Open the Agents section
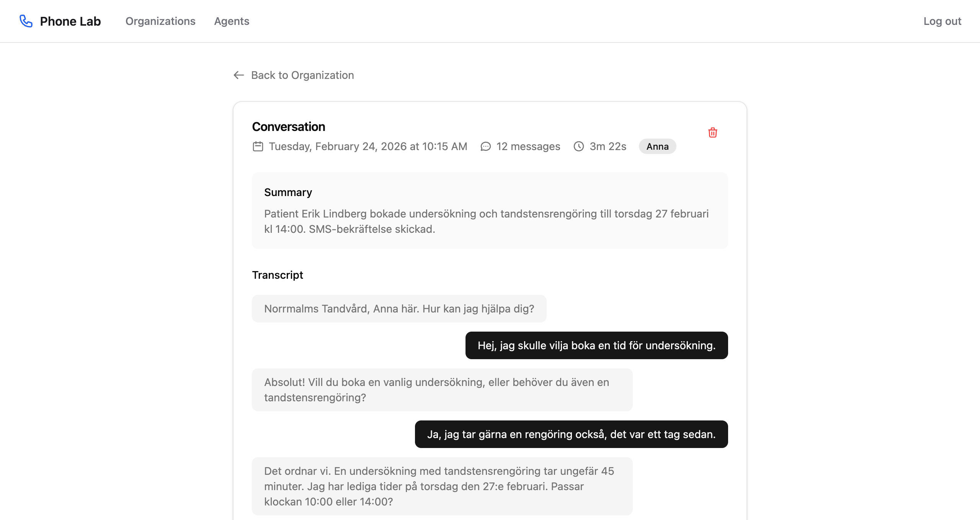This screenshot has height=520, width=980. [x=232, y=21]
